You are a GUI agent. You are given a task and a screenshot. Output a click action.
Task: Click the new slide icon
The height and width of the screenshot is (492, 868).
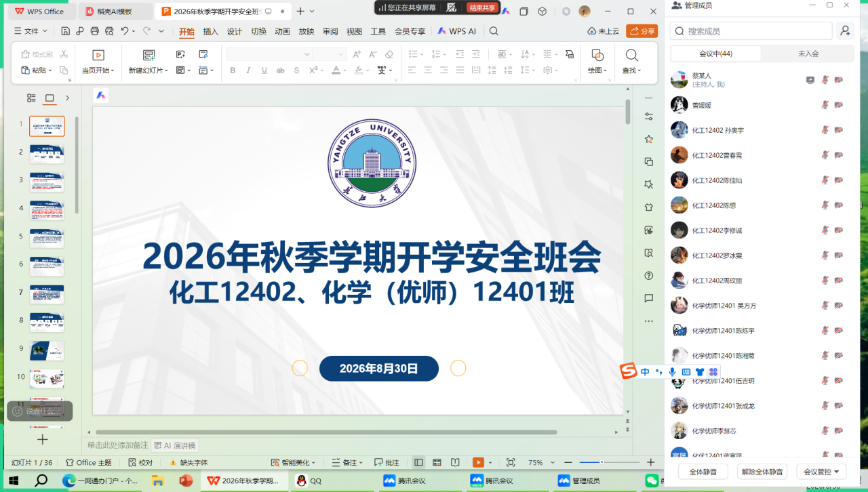point(149,56)
